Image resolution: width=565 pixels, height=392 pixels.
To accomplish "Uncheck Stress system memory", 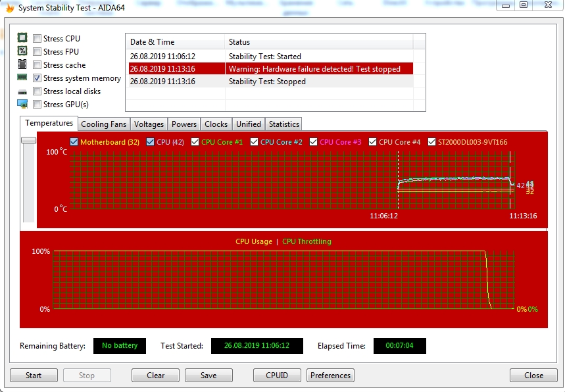I will 37,78.
